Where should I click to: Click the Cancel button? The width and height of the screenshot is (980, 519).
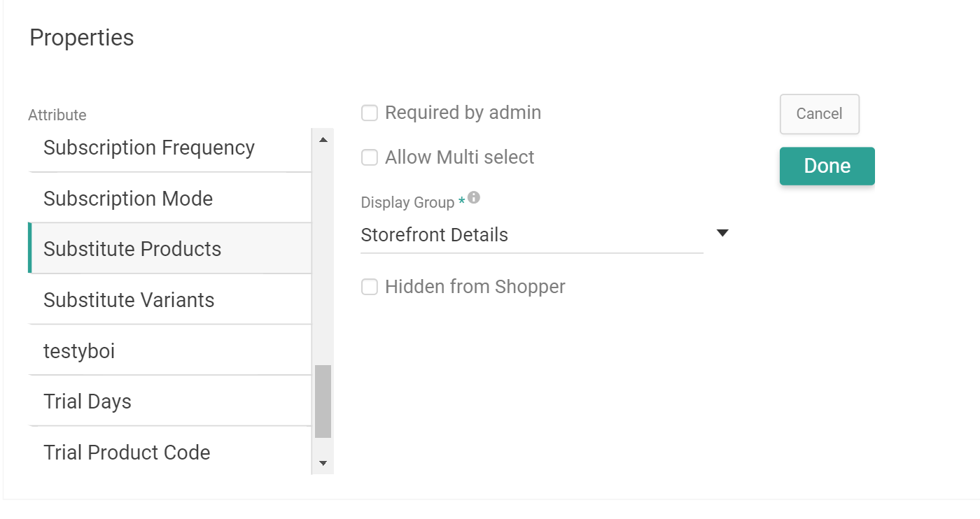click(819, 114)
